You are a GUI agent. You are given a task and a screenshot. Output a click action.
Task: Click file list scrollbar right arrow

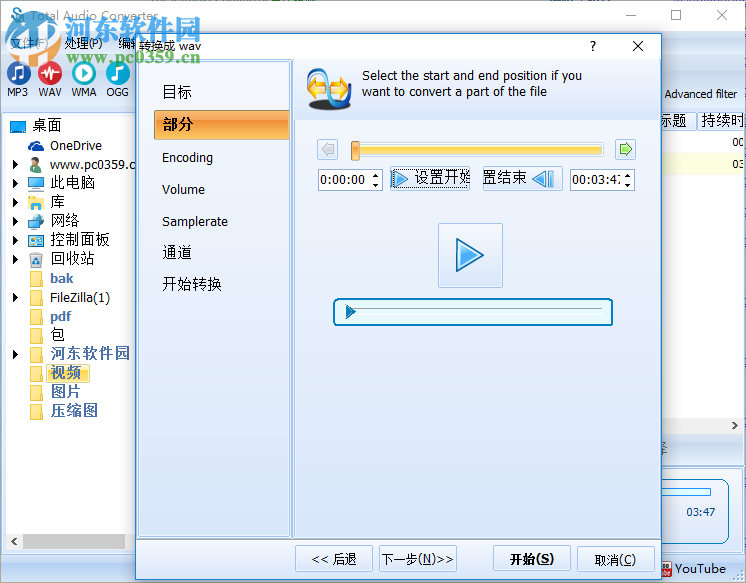click(x=735, y=425)
